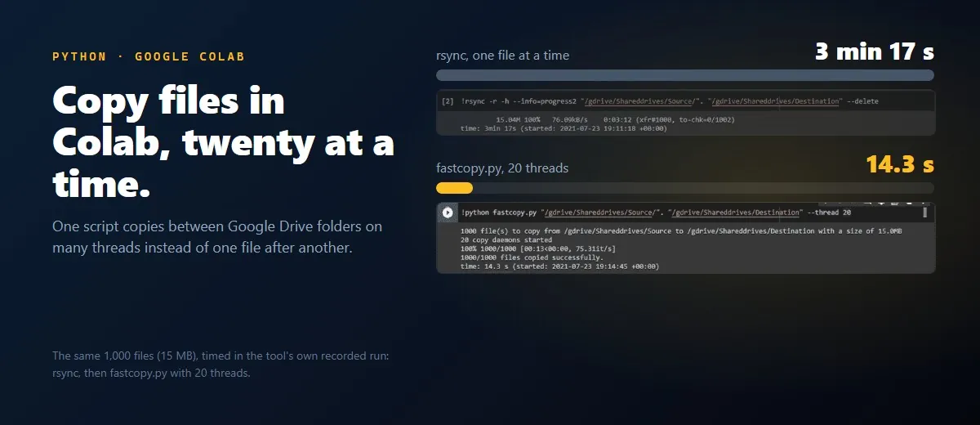Click the "time: 14.3 s" output line
980x425 pixels.
point(559,266)
